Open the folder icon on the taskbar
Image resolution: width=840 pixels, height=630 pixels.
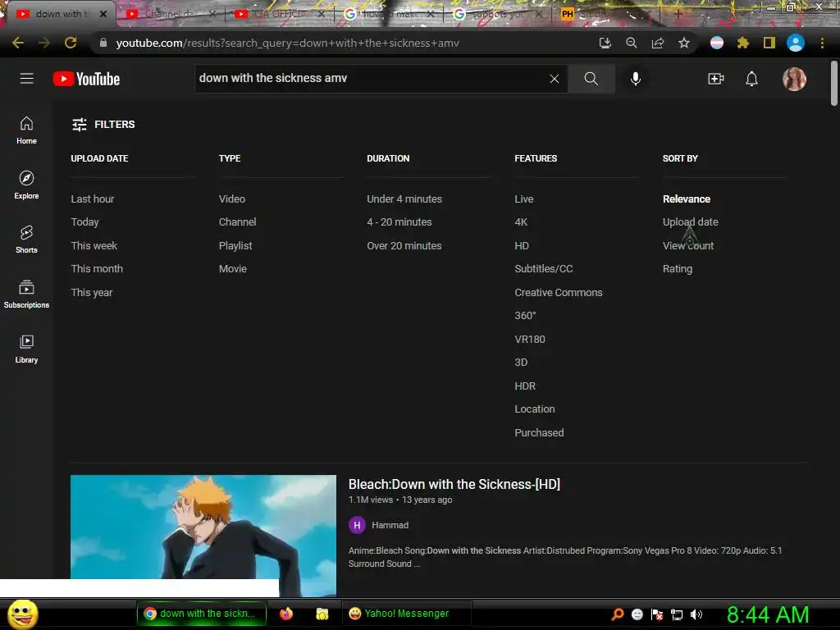click(x=322, y=614)
